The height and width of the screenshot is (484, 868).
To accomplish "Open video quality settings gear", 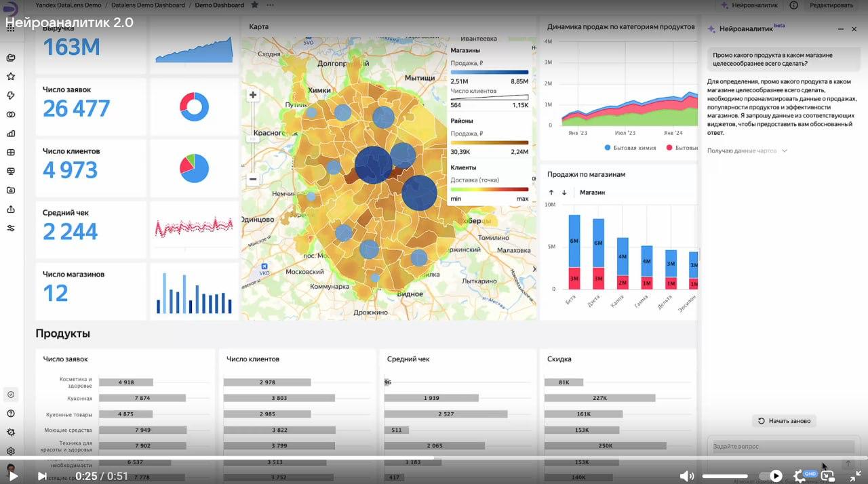I will [x=800, y=476].
